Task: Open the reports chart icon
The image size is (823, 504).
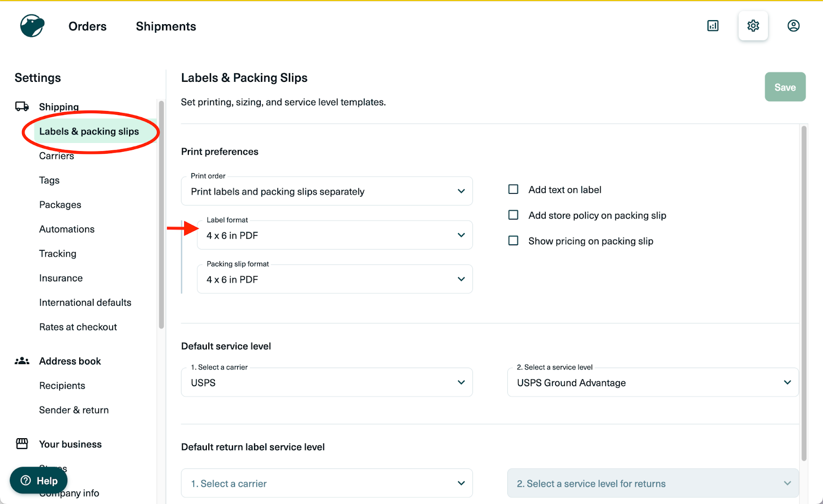Action: 713,26
